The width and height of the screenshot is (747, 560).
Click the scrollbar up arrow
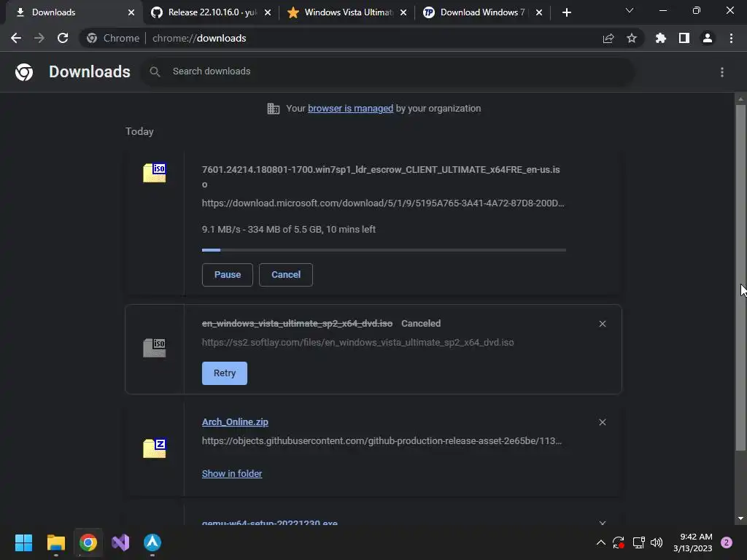pyautogui.click(x=740, y=99)
